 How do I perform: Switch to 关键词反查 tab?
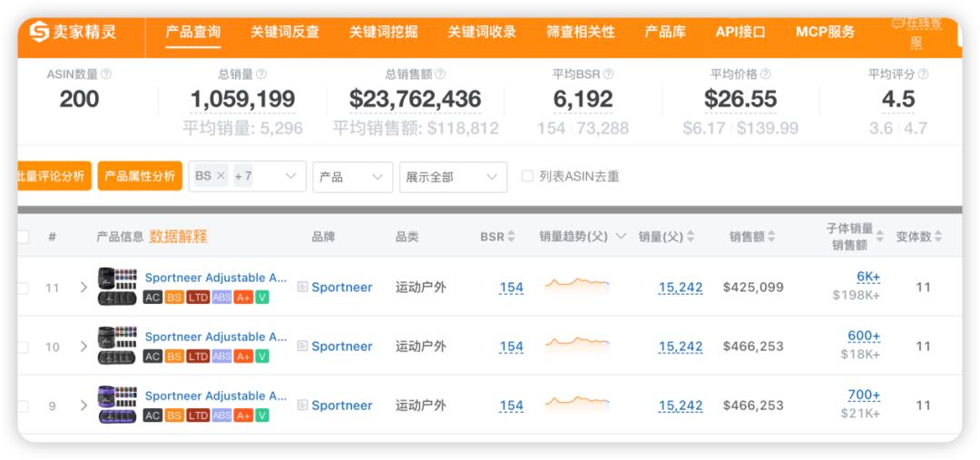tap(285, 32)
